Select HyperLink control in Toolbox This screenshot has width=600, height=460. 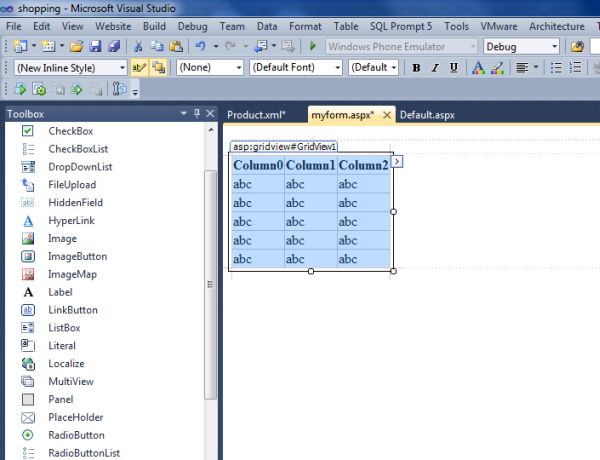pos(71,220)
